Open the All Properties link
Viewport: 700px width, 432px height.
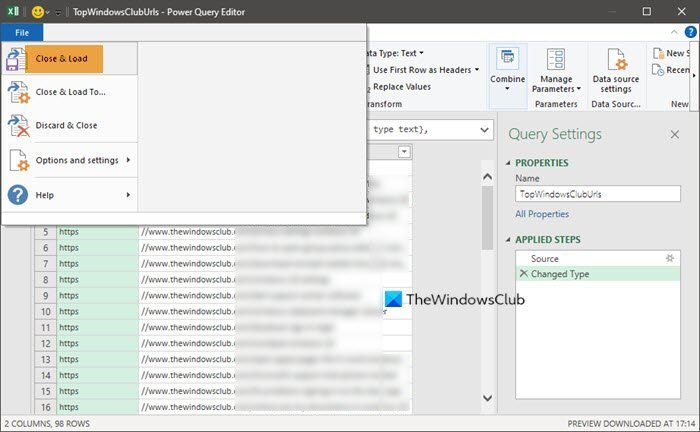pyautogui.click(x=542, y=214)
